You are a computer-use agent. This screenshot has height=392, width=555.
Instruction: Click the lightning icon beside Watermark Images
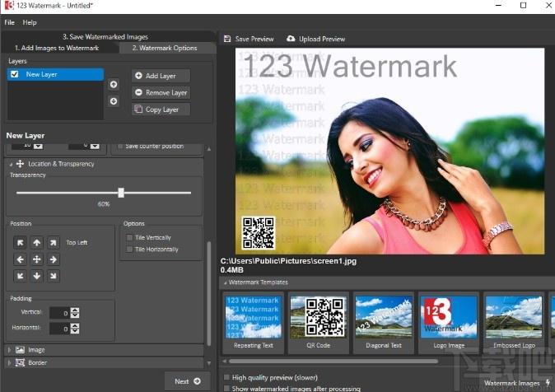click(x=548, y=383)
